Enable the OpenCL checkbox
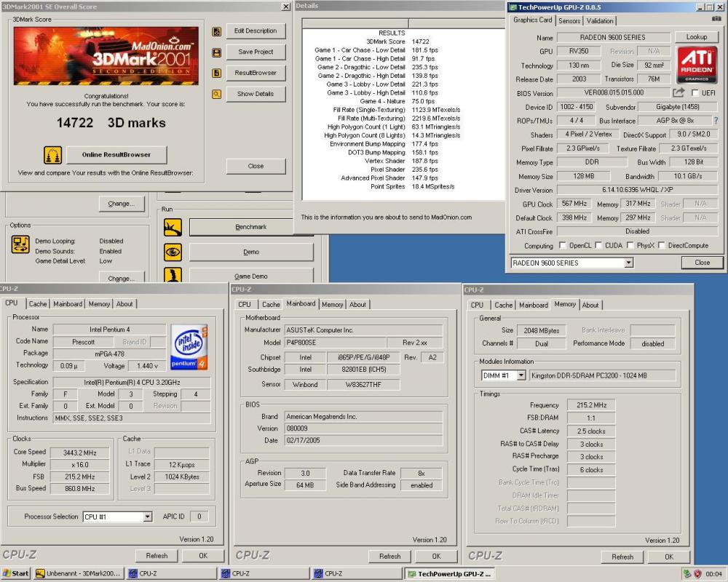 563,245
